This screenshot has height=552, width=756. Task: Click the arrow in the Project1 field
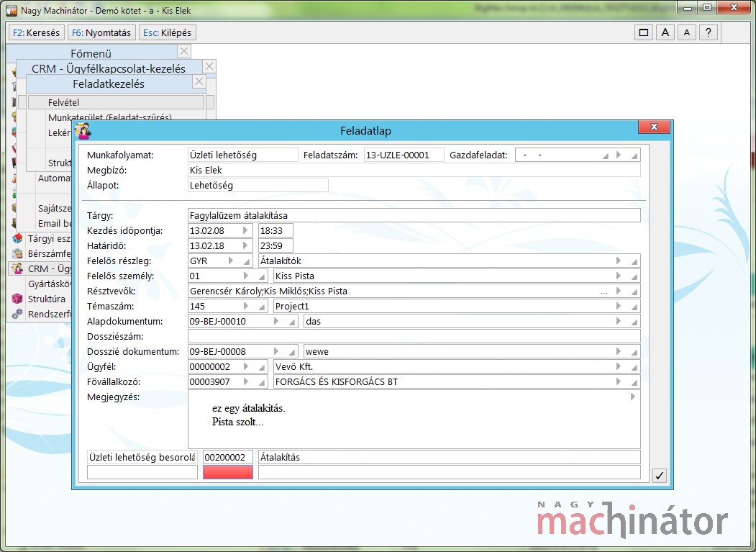(619, 306)
